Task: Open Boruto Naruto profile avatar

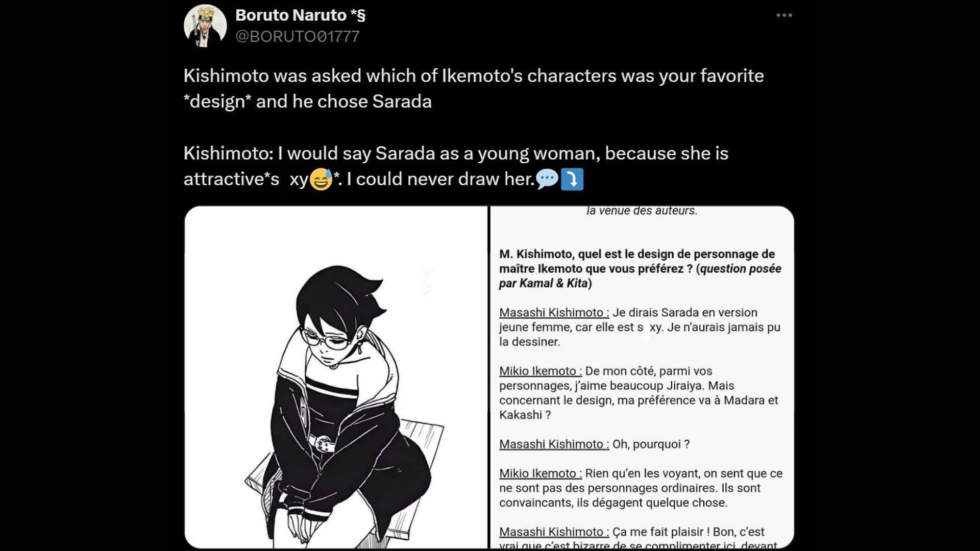Action: click(x=205, y=26)
